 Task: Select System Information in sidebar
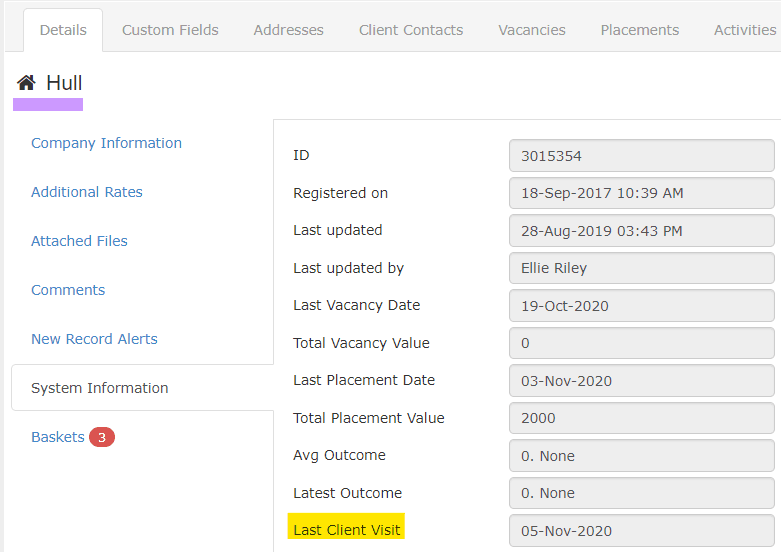pos(99,388)
